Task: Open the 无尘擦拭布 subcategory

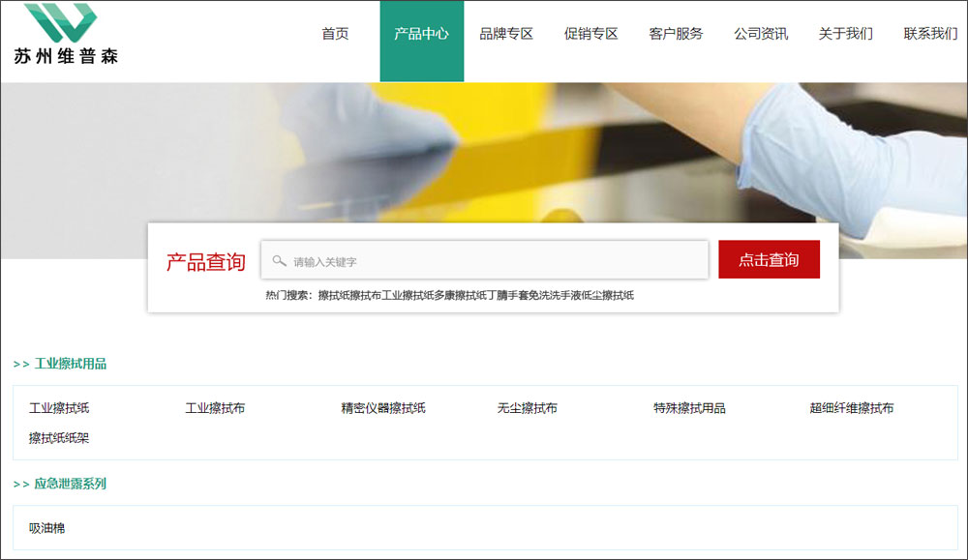Action: 528,408
